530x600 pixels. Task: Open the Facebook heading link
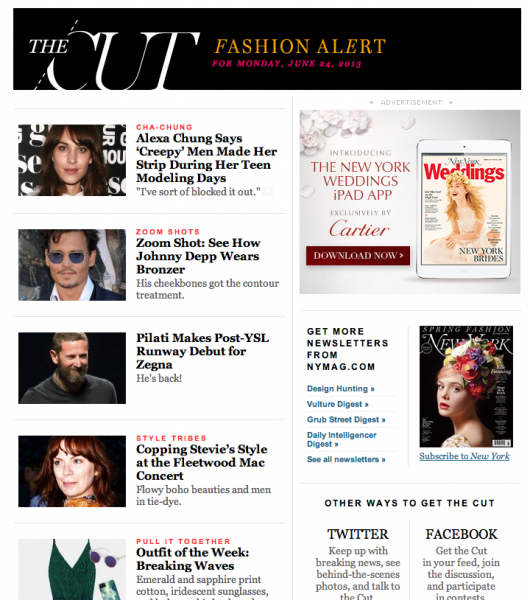tap(462, 534)
